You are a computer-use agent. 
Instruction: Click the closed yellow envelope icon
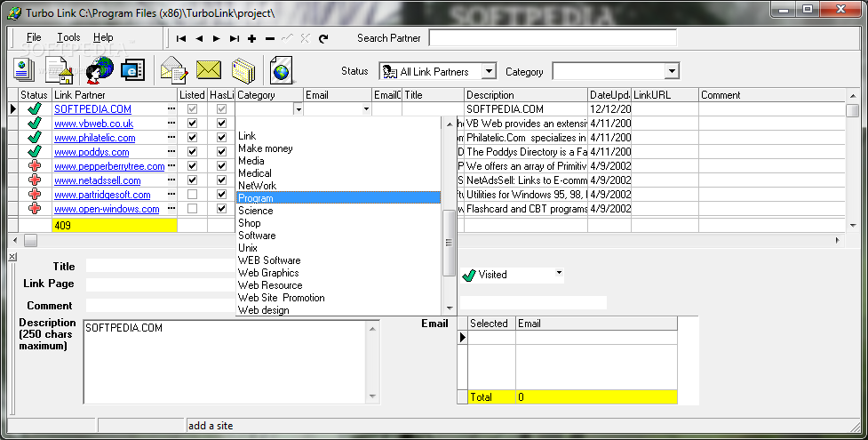coord(209,70)
